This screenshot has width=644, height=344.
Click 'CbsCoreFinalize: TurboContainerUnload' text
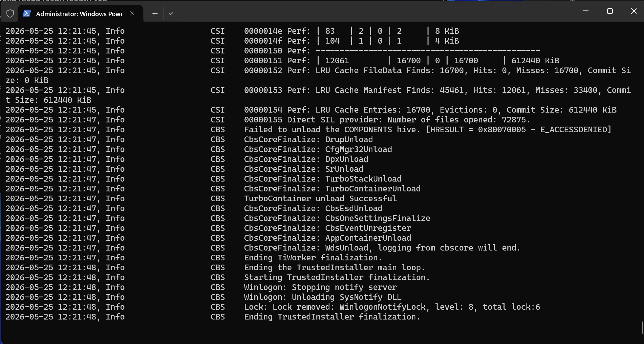332,189
